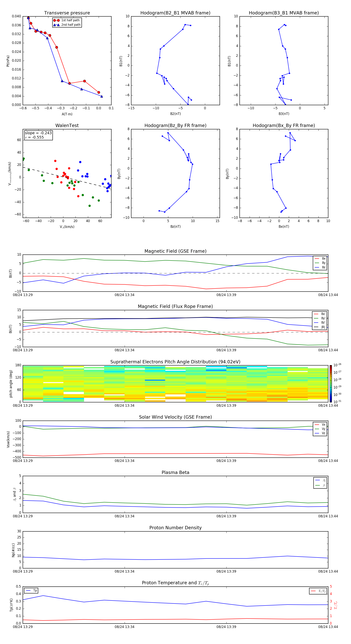
Task: Click the 'Bz(nT)' x-axis label
Action: tap(175, 227)
